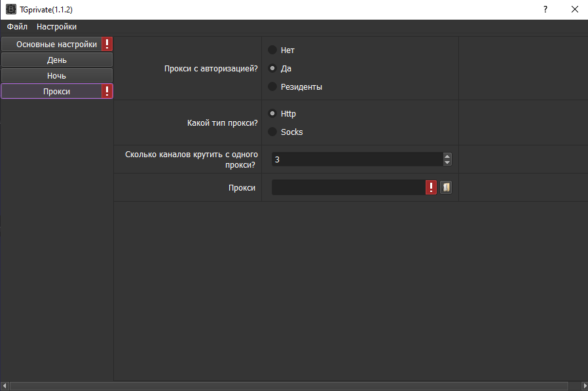Click the TGprivate app icon in title bar
Screen dimensions: 588x391
coord(11,10)
